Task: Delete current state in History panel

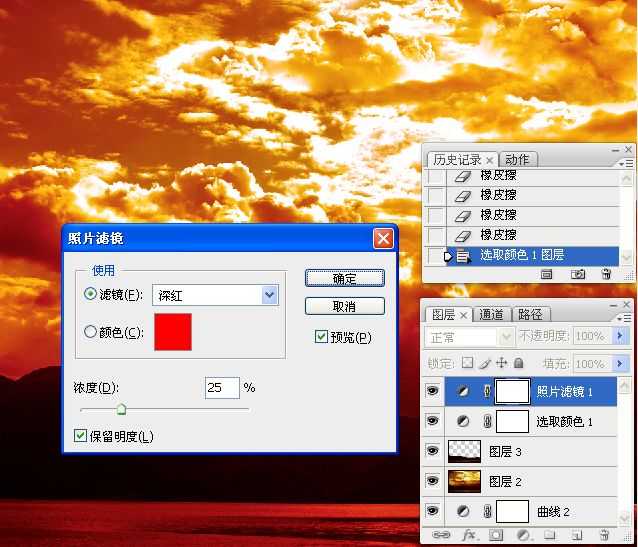Action: pyautogui.click(x=606, y=274)
